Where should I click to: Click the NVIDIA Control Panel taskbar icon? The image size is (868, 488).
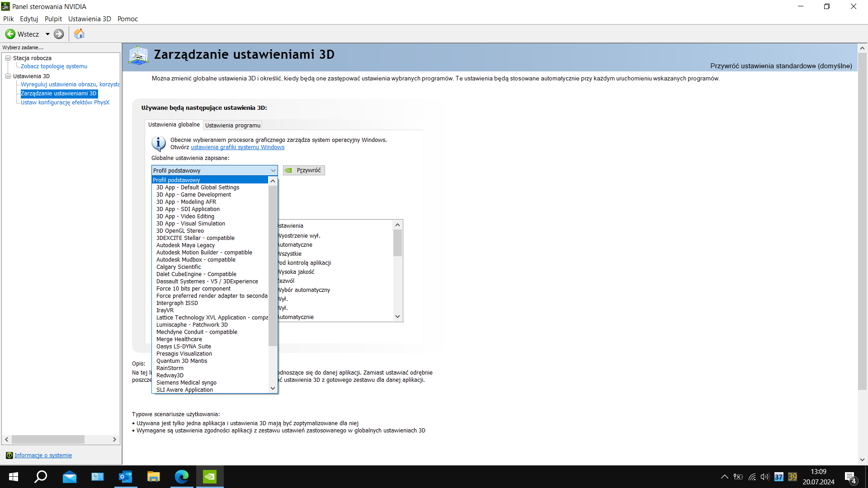tap(210, 477)
